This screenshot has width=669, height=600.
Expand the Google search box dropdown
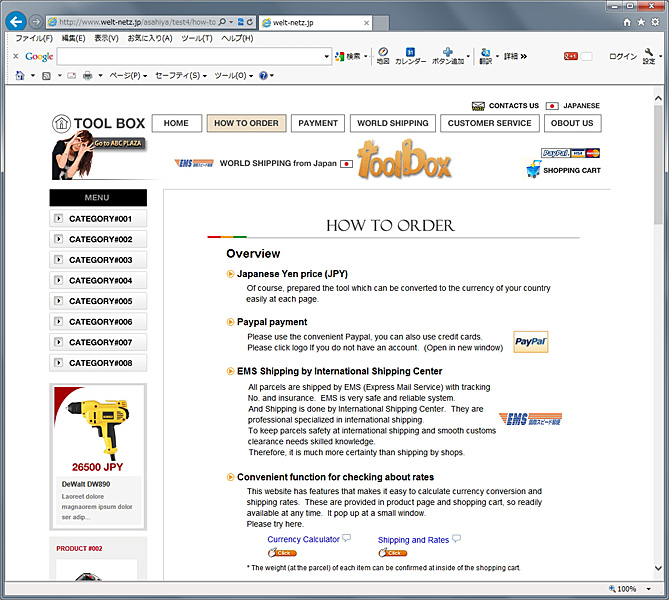tap(326, 56)
